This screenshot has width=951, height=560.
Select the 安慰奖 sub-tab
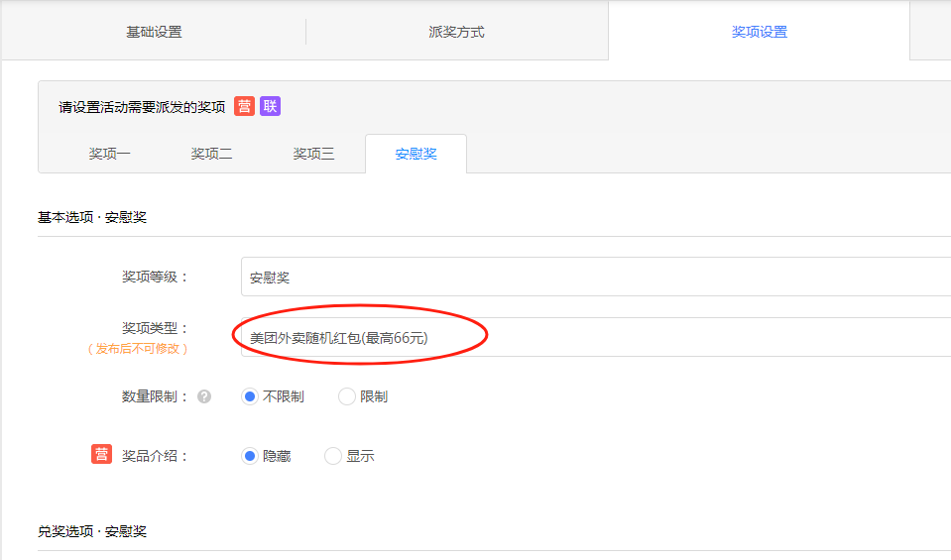pyautogui.click(x=416, y=154)
